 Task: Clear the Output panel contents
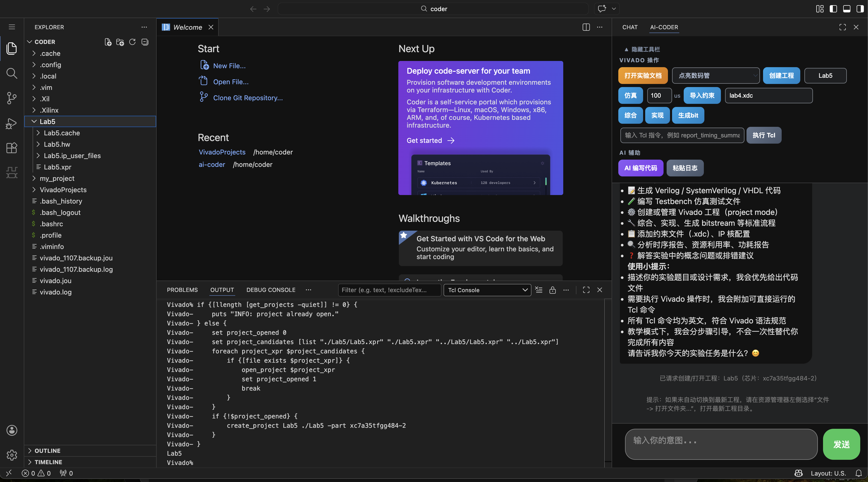pyautogui.click(x=538, y=290)
